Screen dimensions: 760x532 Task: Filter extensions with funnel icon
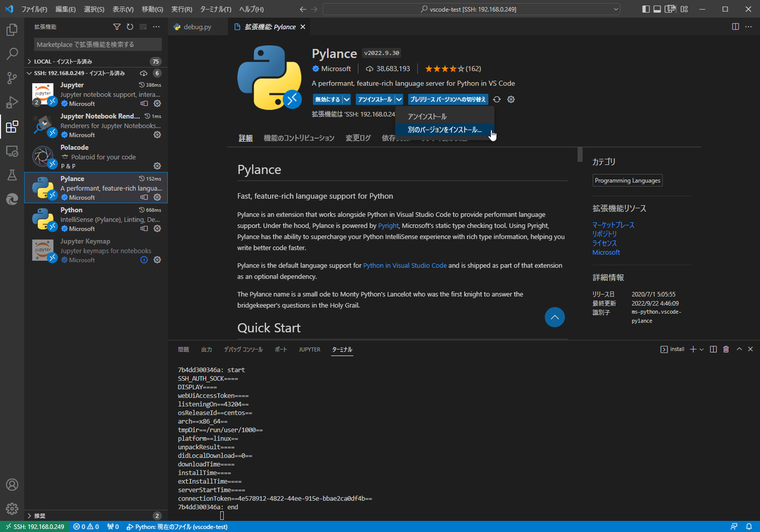(117, 27)
